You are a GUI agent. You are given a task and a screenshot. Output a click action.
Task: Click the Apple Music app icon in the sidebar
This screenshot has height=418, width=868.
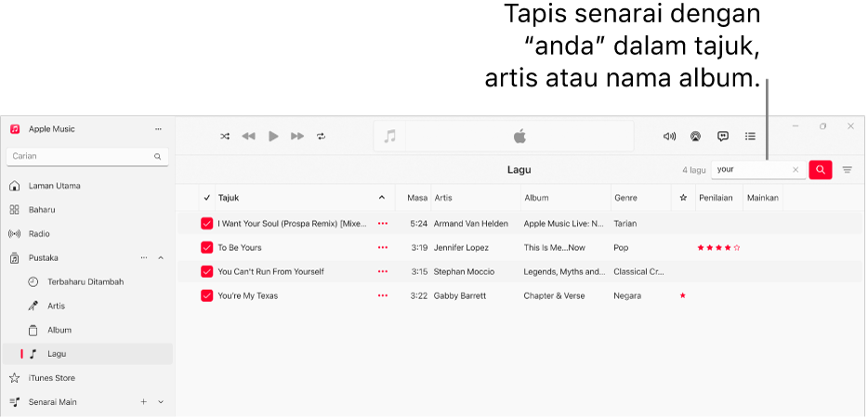pyautogui.click(x=15, y=129)
